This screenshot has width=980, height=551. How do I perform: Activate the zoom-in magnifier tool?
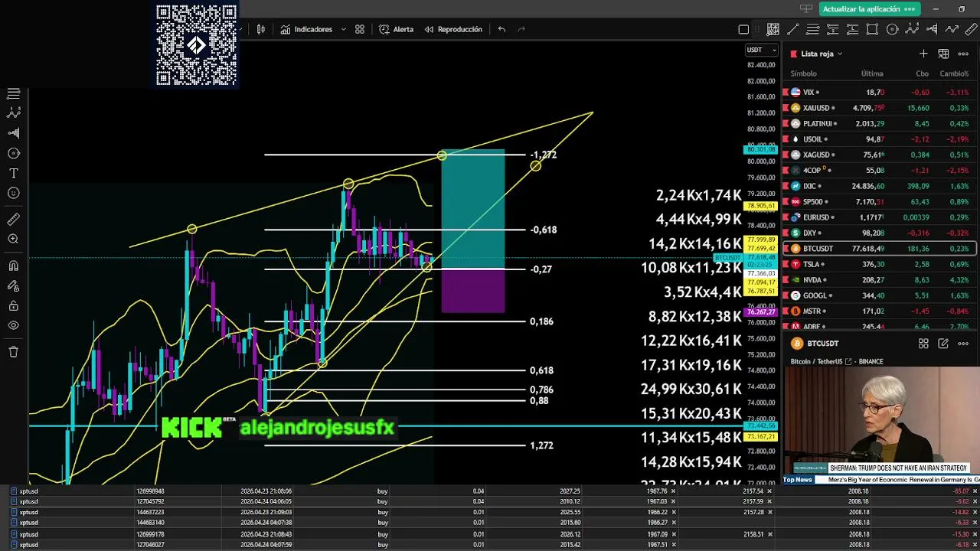point(13,240)
